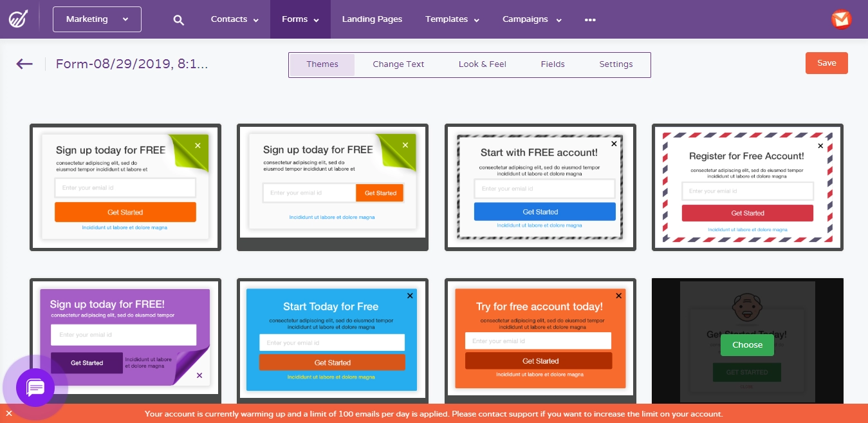Open the Look & Feel tab
Image resolution: width=868 pixels, height=423 pixels.
(482, 64)
